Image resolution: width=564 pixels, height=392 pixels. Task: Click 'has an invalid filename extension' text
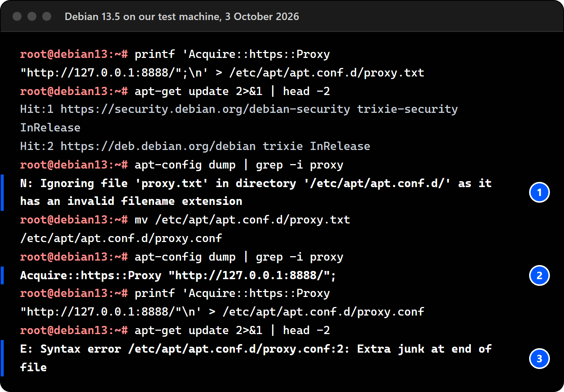click(x=131, y=201)
